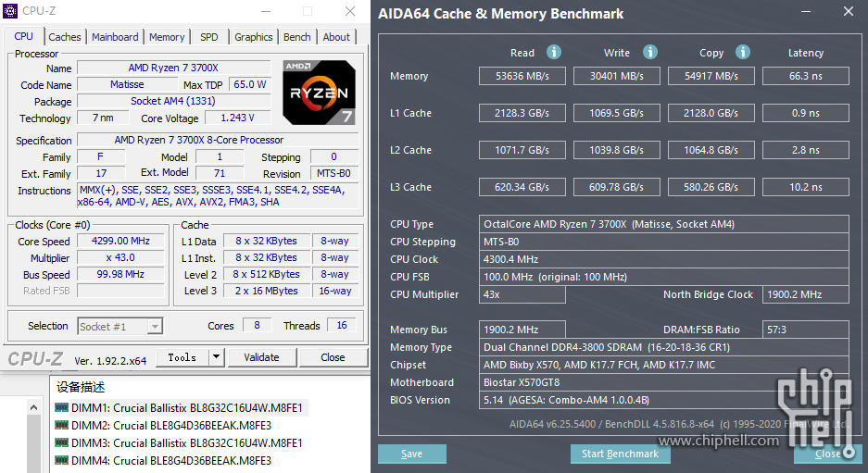Click the Cores count 8 field
Viewport: 868px width, 473px height.
tap(257, 325)
